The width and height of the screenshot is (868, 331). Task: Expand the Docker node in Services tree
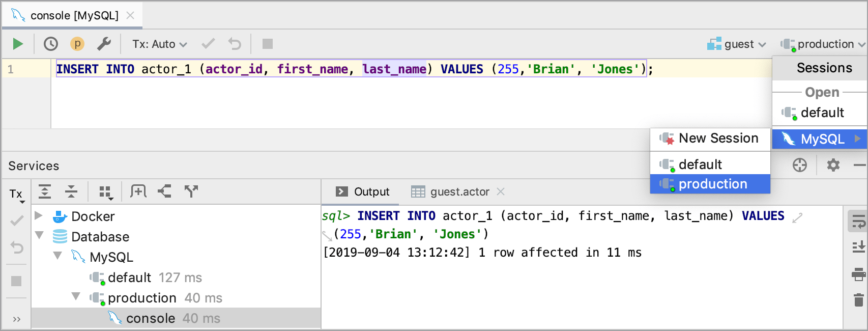pyautogui.click(x=38, y=216)
